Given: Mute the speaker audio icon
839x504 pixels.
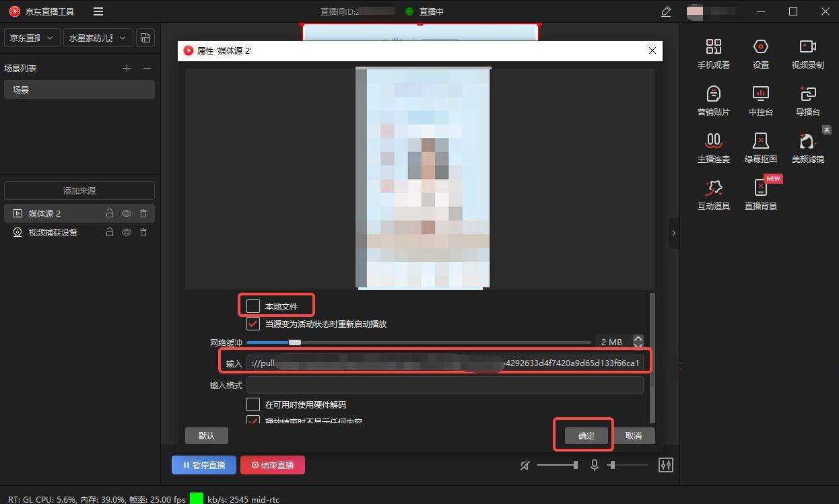Looking at the screenshot, I should [x=526, y=465].
